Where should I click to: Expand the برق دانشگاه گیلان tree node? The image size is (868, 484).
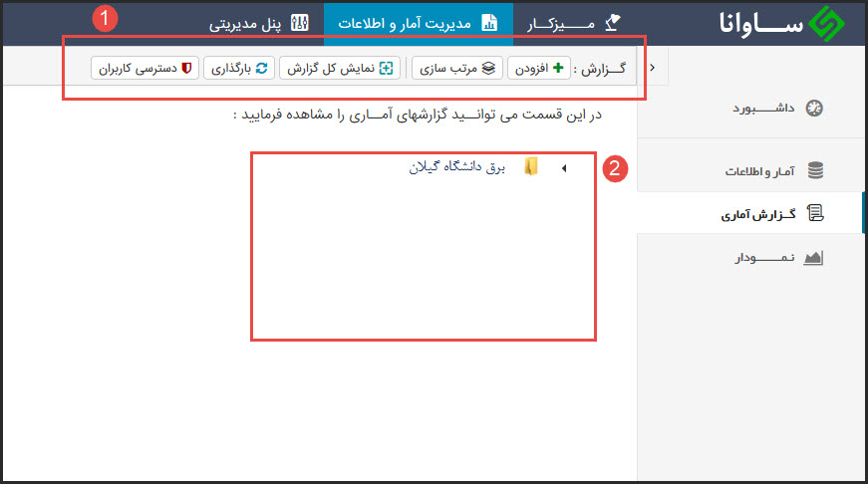(564, 168)
